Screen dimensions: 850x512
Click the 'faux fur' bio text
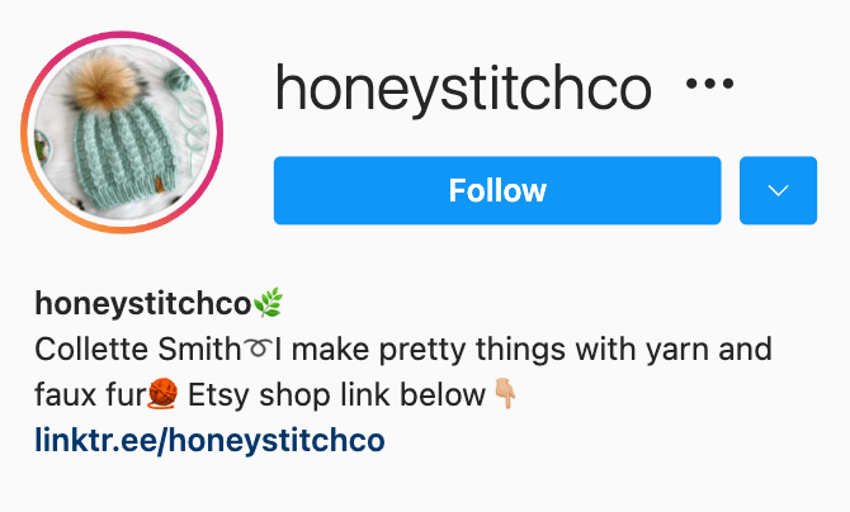coord(91,394)
